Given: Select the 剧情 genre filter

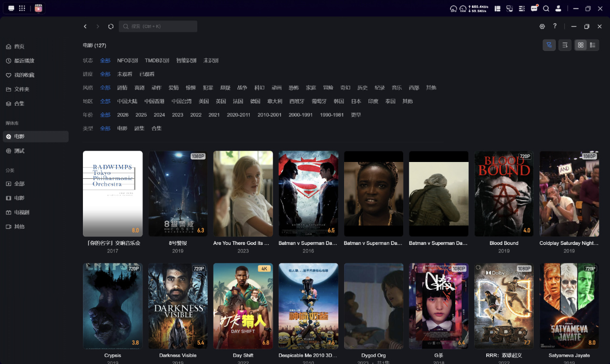Looking at the screenshot, I should click(122, 88).
